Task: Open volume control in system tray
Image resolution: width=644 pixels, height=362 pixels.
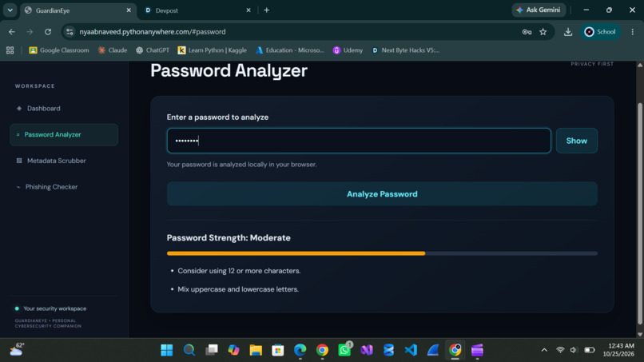Action: point(574,350)
